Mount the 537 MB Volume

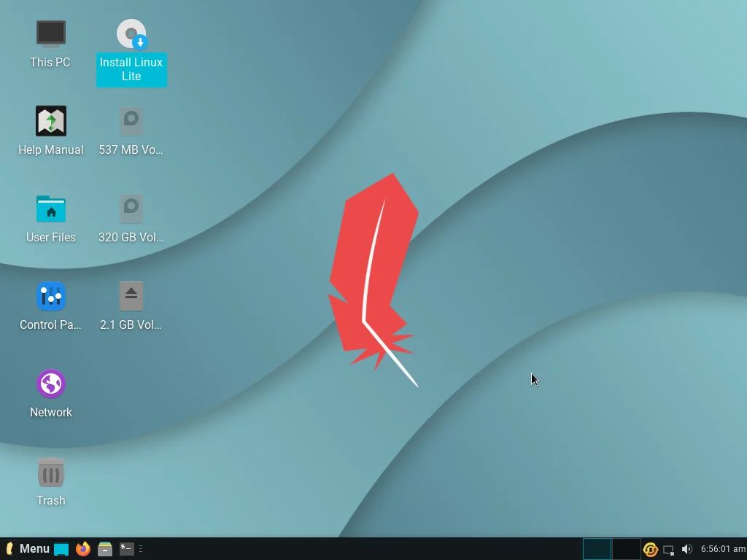(x=131, y=121)
